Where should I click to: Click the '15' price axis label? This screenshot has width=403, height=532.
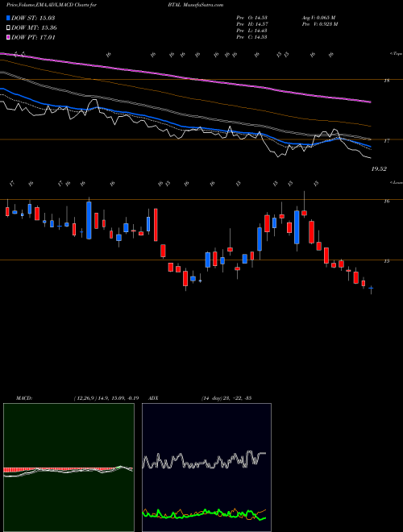(386, 261)
